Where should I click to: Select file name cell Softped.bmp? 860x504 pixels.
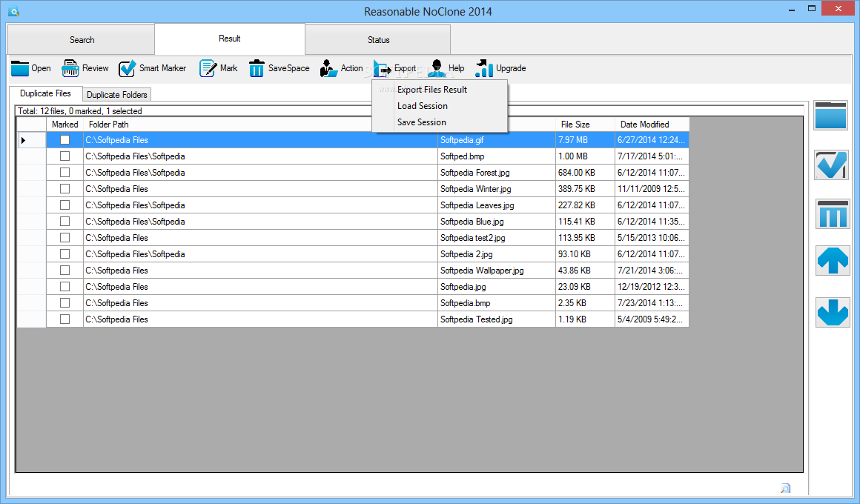click(497, 156)
